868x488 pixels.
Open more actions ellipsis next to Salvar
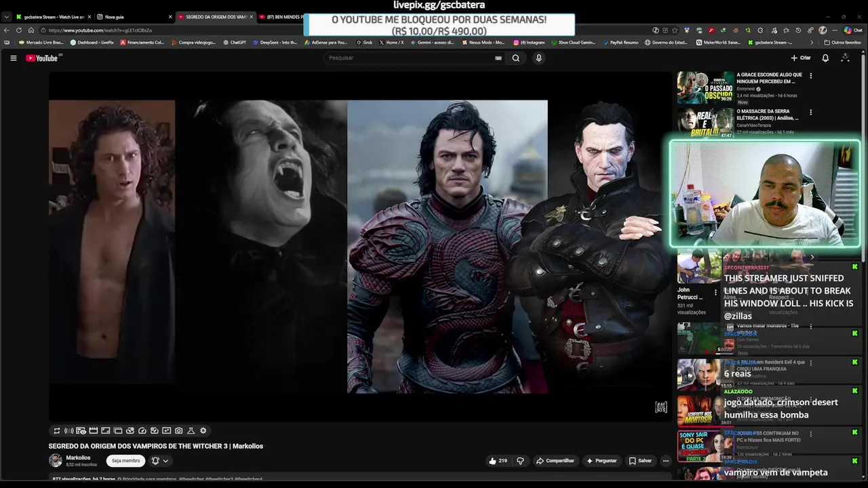tap(666, 461)
